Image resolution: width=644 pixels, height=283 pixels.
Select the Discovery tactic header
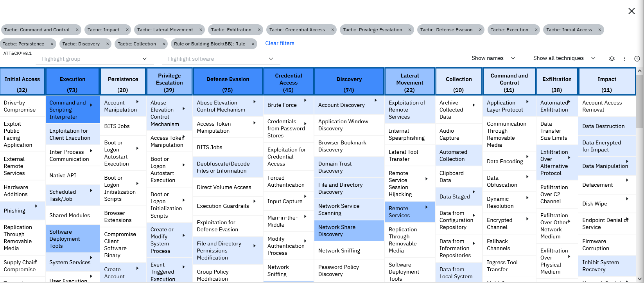click(349, 82)
